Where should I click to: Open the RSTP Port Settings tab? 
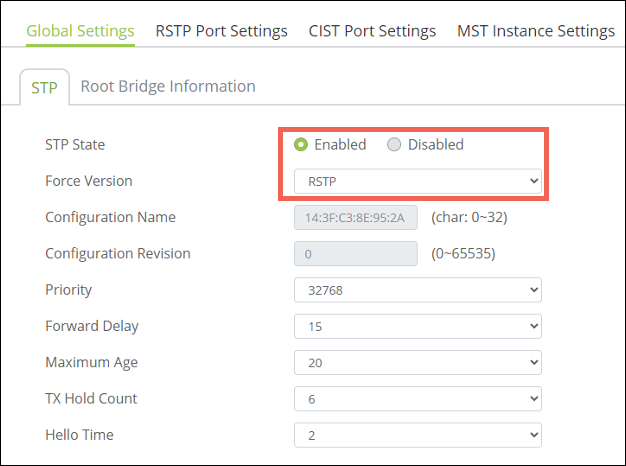coord(221,31)
